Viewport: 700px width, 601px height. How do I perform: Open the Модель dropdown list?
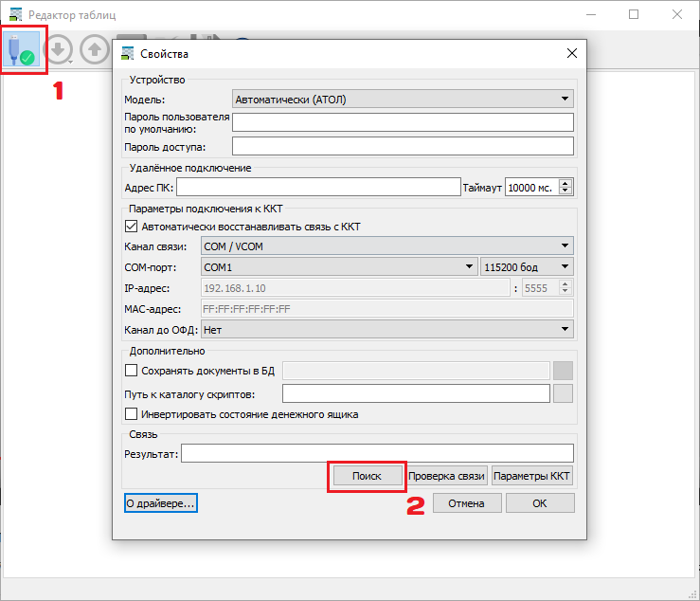[x=403, y=99]
